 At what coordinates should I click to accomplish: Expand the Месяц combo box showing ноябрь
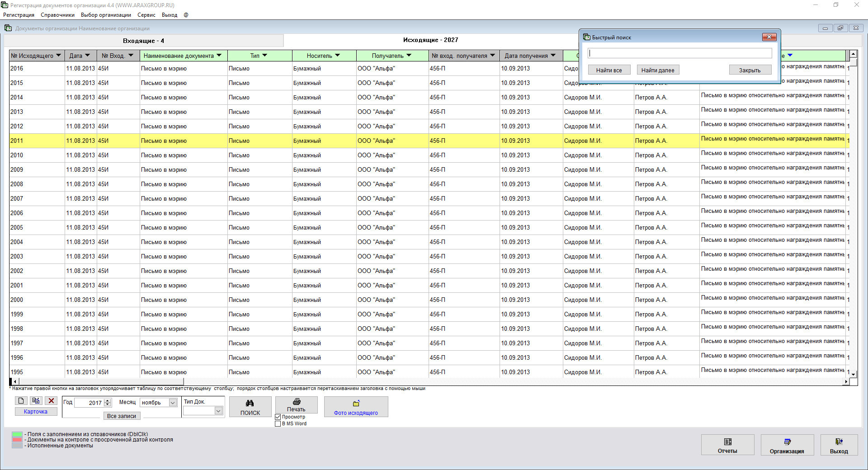click(173, 403)
